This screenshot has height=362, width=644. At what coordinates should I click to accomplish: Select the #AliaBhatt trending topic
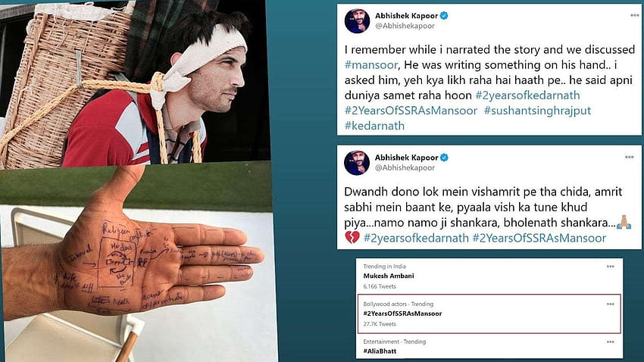click(x=489, y=347)
